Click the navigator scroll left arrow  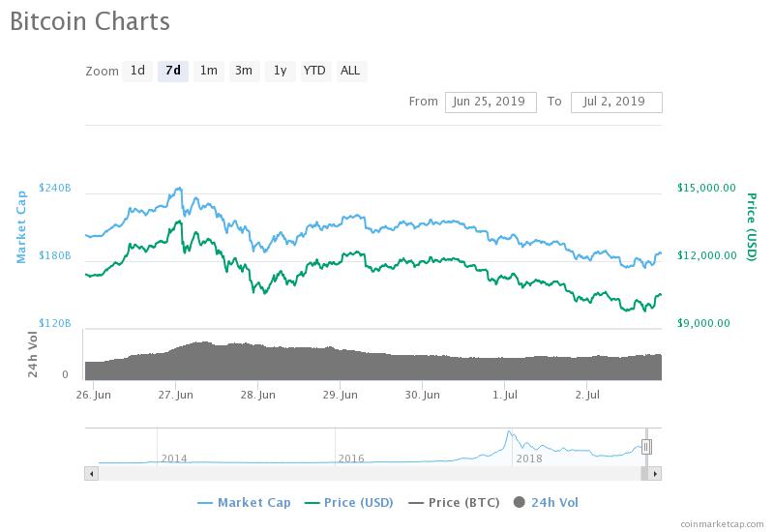coord(91,474)
